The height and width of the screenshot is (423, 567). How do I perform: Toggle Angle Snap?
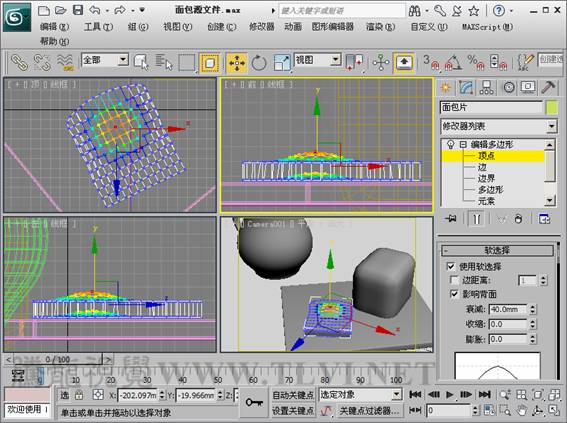click(x=453, y=62)
